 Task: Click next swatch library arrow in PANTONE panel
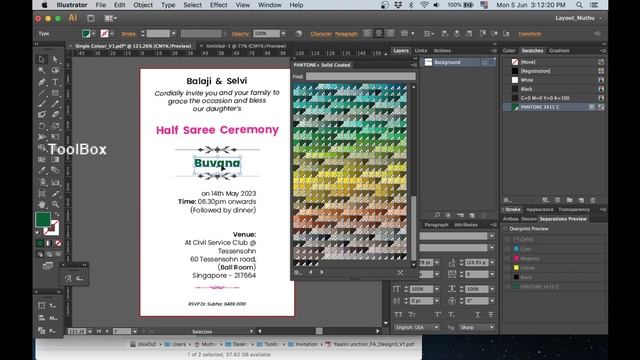[322, 272]
